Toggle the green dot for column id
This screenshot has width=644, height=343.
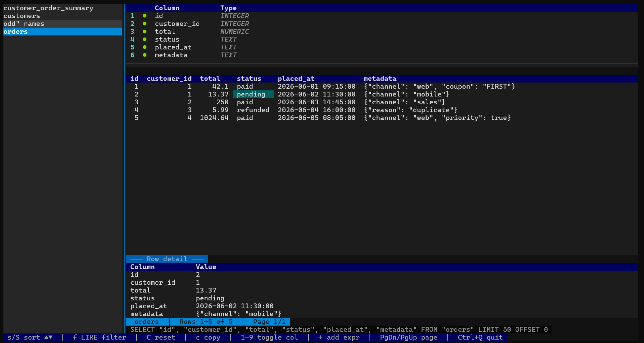145,16
